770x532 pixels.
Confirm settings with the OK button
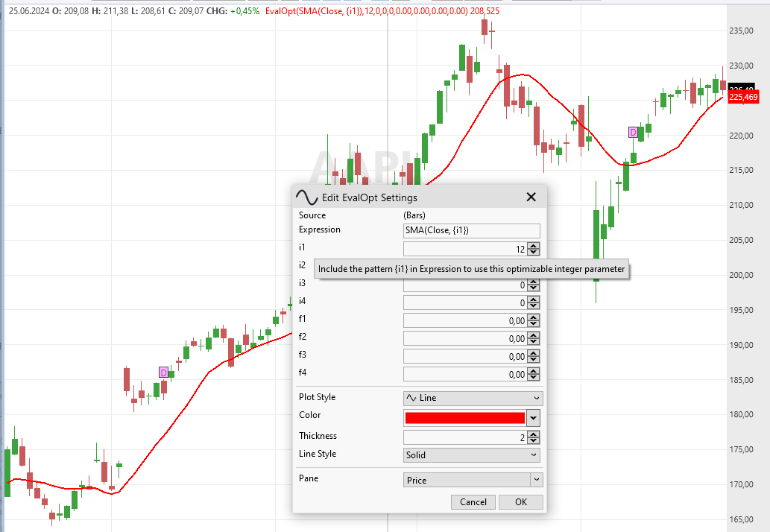click(x=520, y=501)
